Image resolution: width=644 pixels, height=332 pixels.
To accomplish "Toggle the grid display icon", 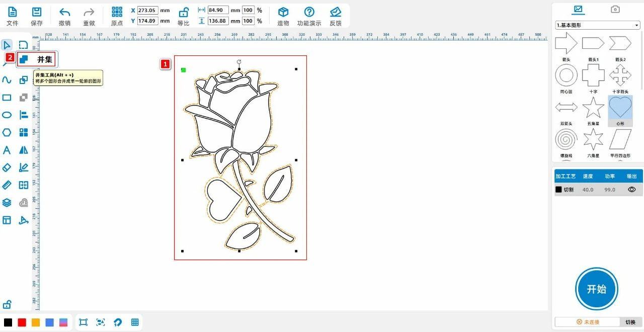I will (x=135, y=322).
